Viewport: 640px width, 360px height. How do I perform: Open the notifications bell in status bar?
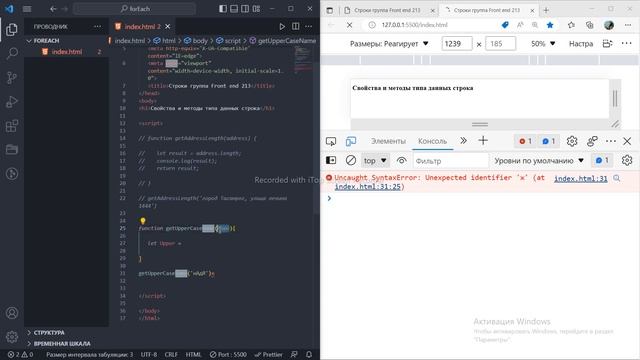point(309,354)
